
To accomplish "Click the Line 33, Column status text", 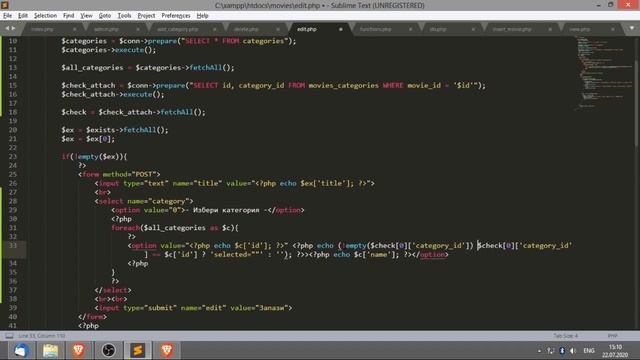I will coord(42,336).
